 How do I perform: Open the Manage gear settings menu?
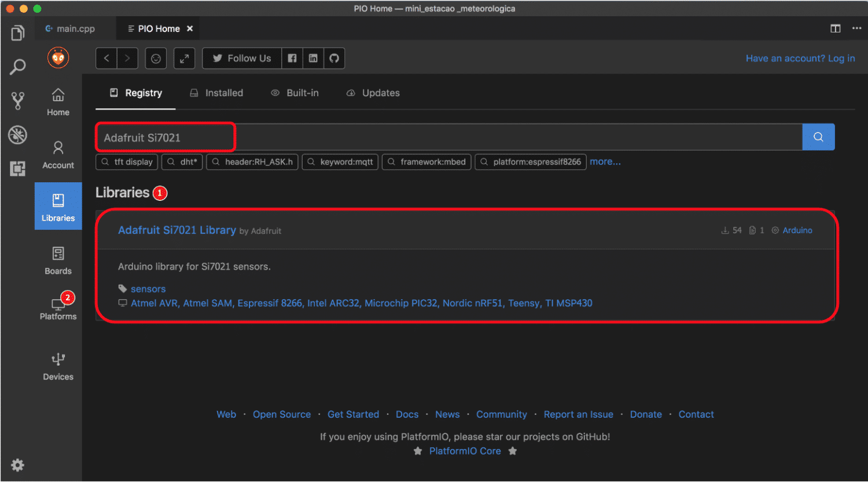(x=18, y=465)
